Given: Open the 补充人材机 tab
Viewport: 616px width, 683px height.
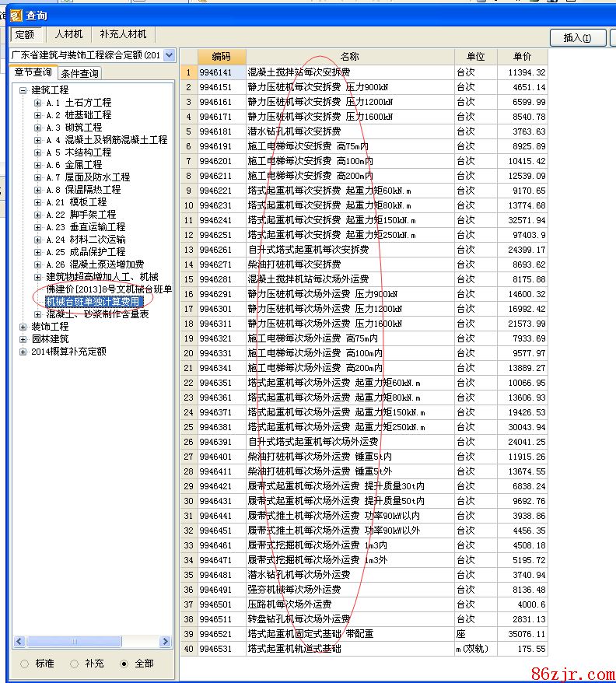Looking at the screenshot, I should (123, 35).
